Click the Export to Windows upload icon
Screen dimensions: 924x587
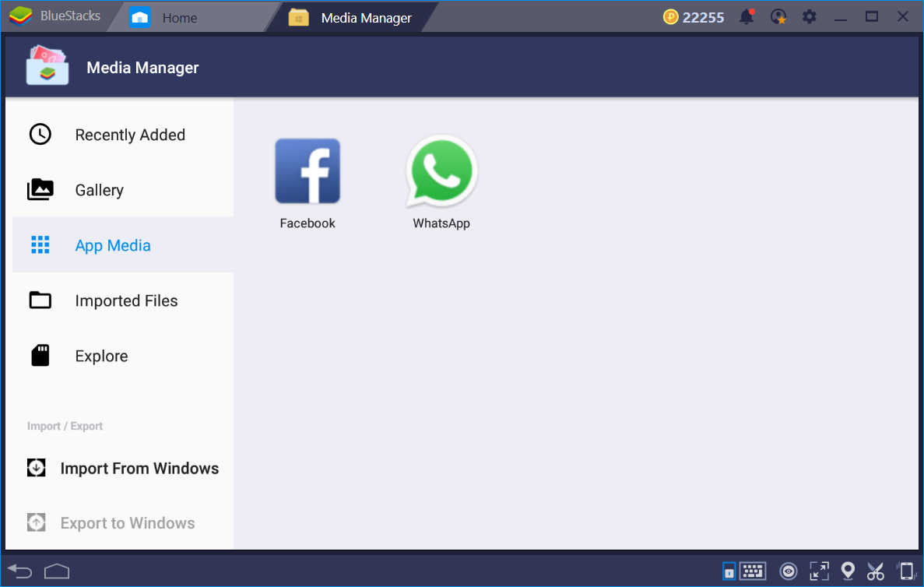[37, 522]
